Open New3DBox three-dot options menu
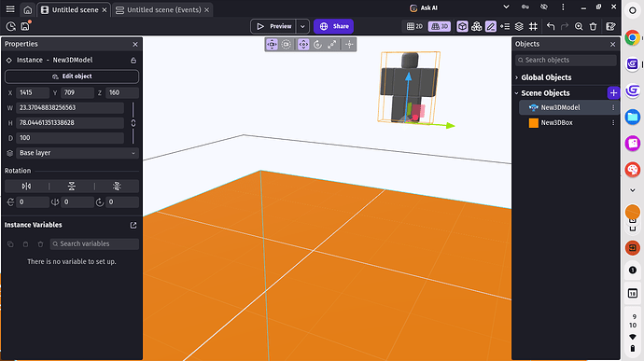The width and height of the screenshot is (644, 361). (x=613, y=123)
